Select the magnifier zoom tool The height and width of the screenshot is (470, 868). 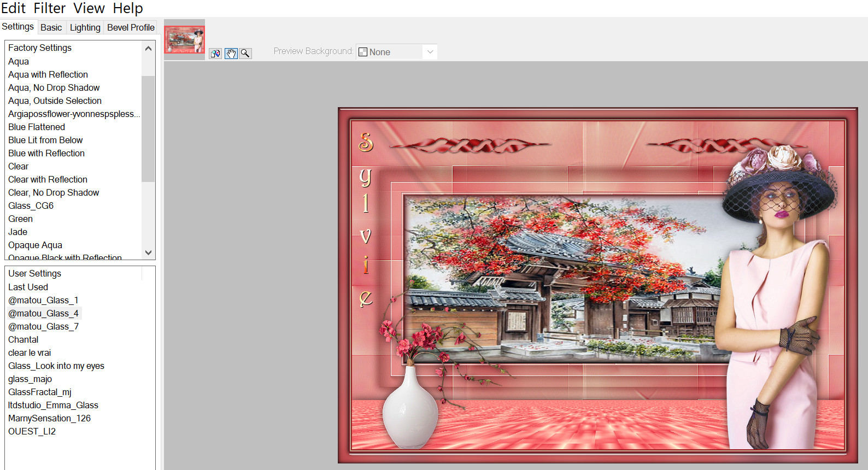245,53
